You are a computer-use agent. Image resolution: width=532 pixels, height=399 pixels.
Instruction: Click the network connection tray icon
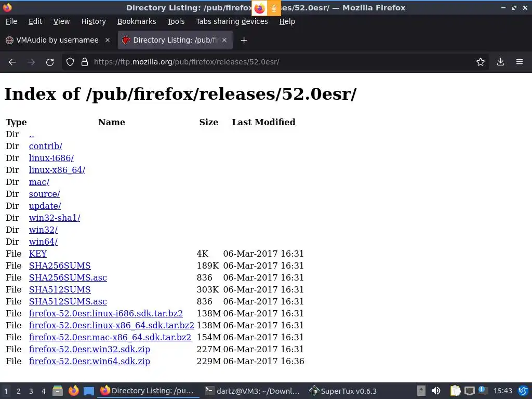[x=470, y=391]
